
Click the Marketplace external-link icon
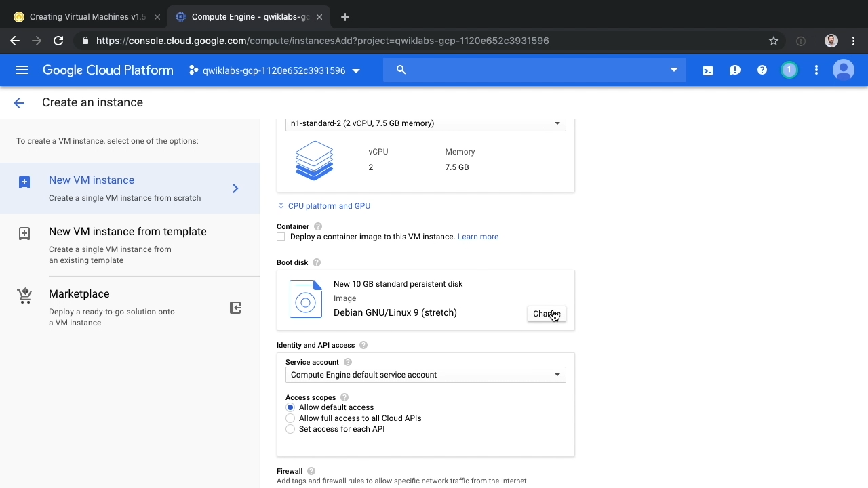tap(235, 308)
